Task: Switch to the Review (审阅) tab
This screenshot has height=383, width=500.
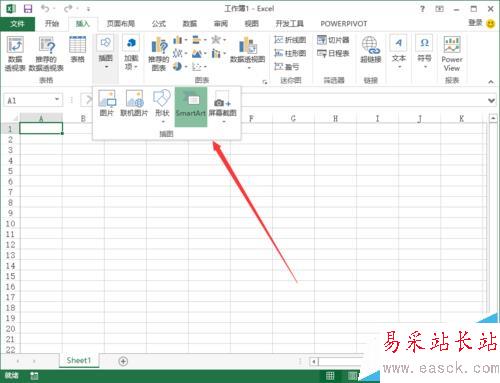Action: [x=220, y=24]
